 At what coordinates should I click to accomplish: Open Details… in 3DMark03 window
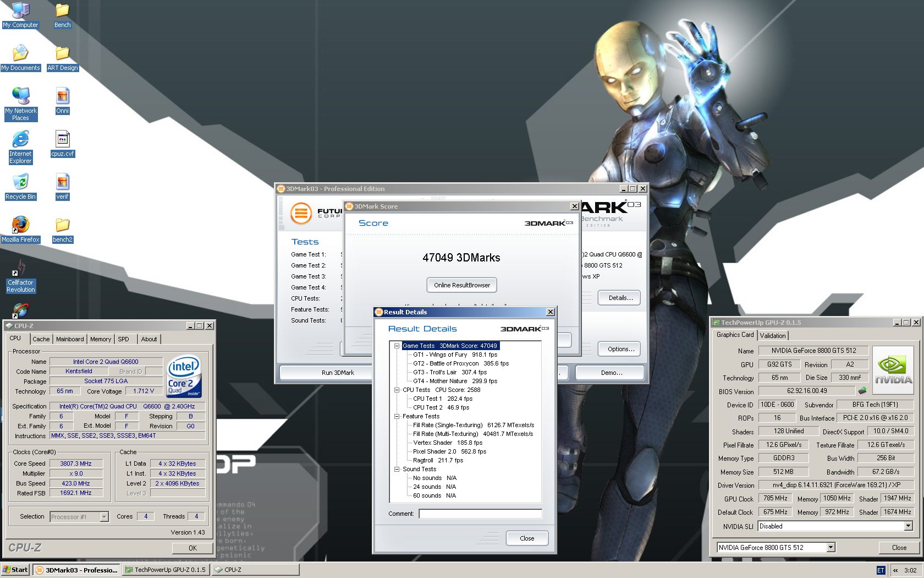(x=620, y=298)
